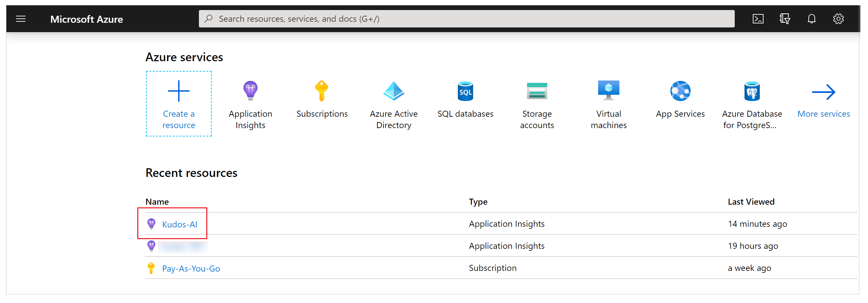Open the portal settings gear
This screenshot has height=303, width=868.
[838, 18]
